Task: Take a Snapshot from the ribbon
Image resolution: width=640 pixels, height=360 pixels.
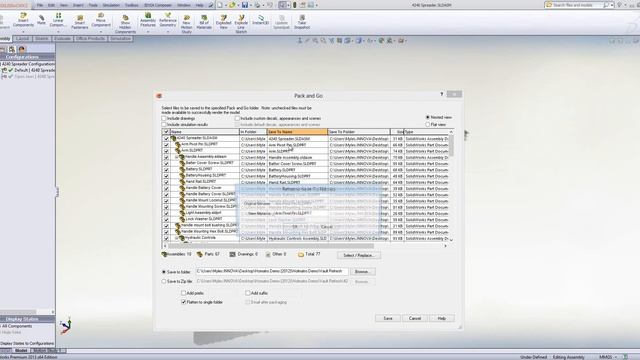Action: 302,22
